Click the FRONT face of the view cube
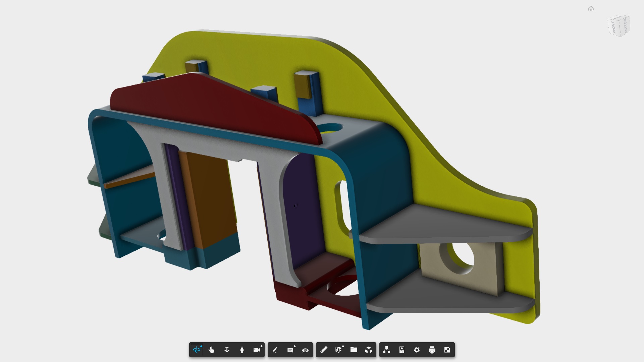644x362 pixels. click(614, 27)
